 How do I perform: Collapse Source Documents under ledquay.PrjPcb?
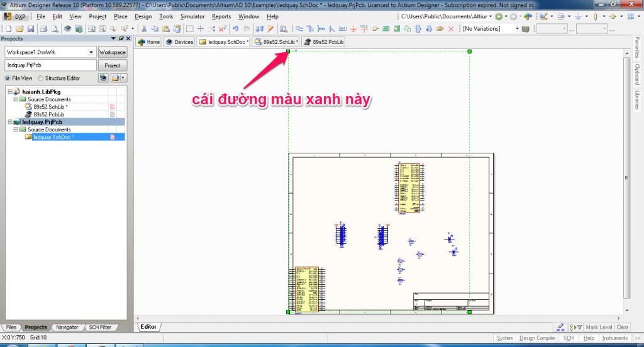(16, 129)
